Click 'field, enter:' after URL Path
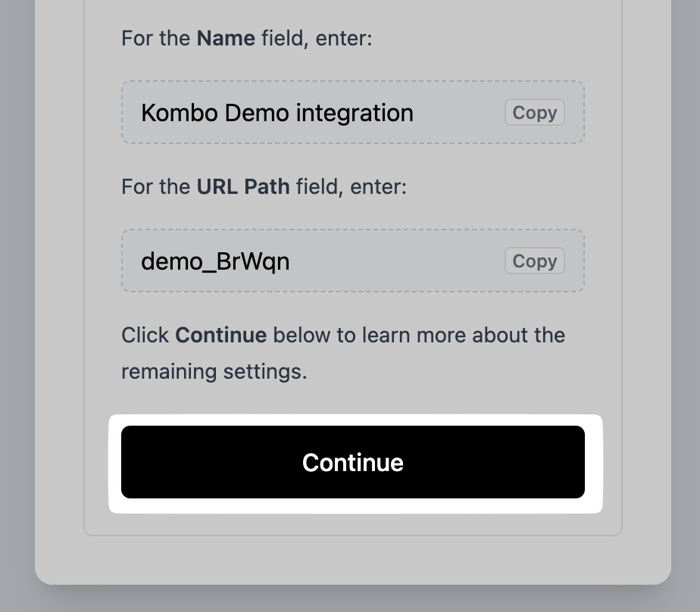The height and width of the screenshot is (612, 700). (x=351, y=186)
